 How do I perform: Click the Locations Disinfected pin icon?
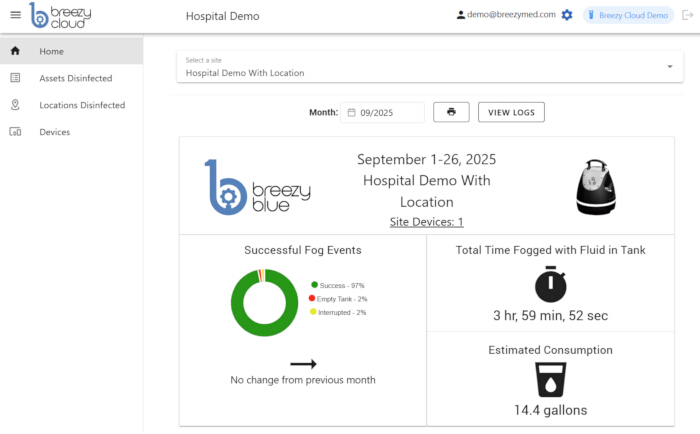[15, 104]
